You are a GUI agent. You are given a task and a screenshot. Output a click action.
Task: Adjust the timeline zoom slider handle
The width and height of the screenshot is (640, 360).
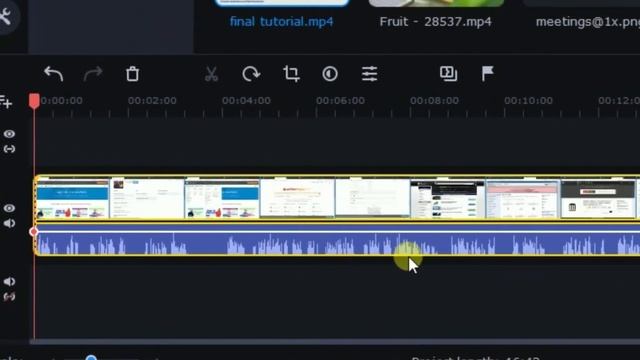(x=91, y=358)
